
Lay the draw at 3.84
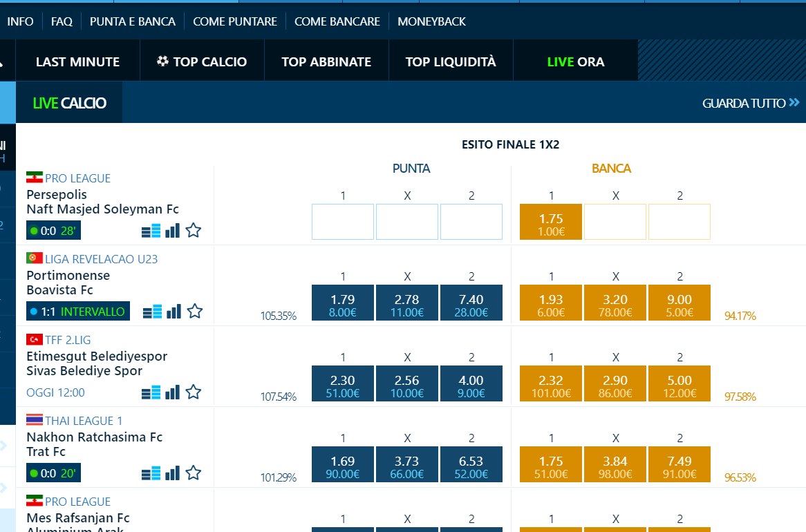pyautogui.click(x=615, y=464)
